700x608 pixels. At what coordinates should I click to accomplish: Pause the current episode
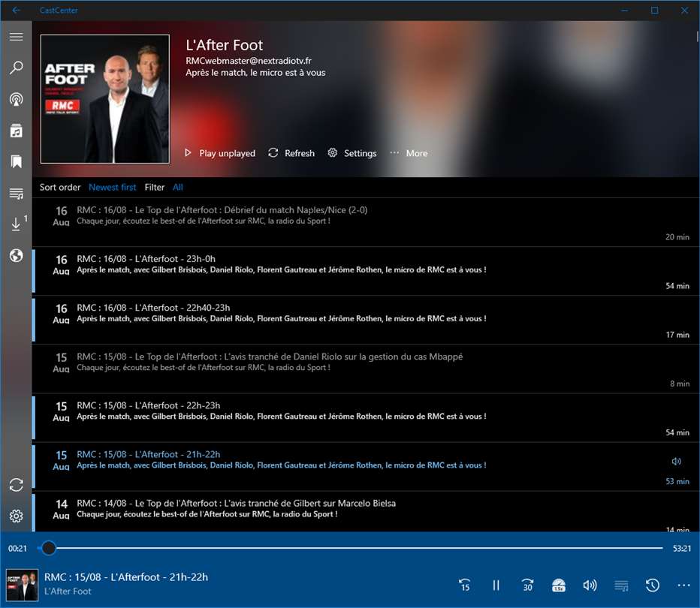(x=496, y=585)
